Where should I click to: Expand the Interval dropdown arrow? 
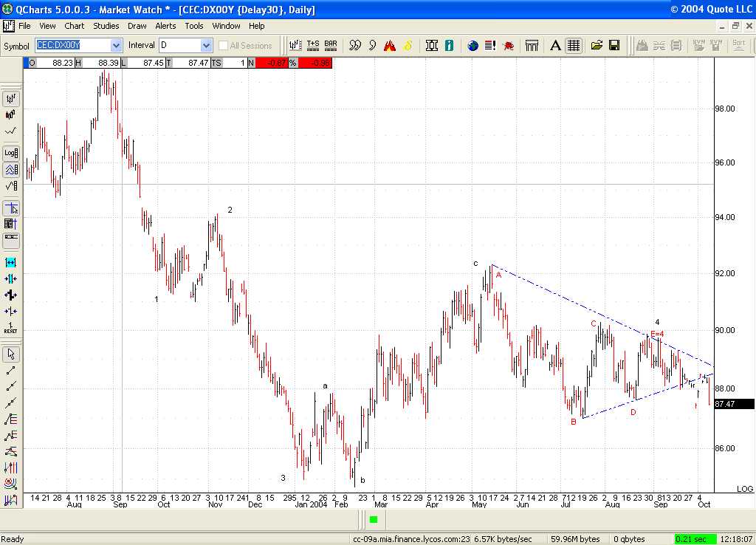click(x=207, y=45)
